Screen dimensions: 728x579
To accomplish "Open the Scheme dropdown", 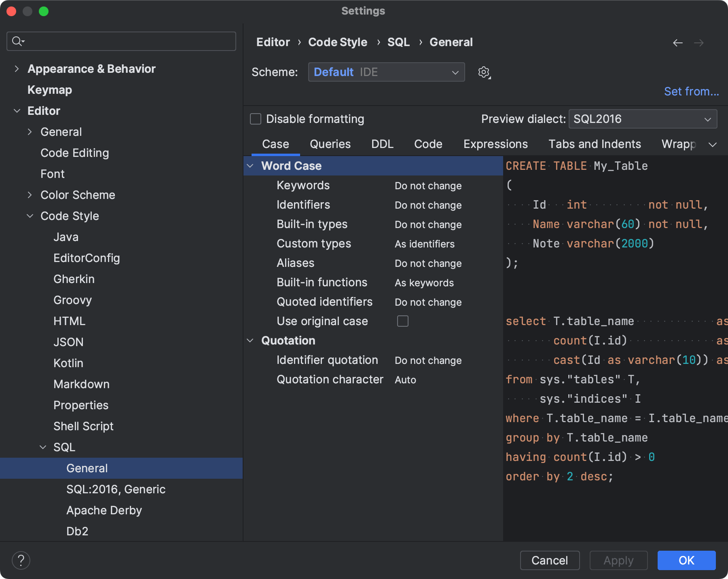I will pyautogui.click(x=386, y=72).
